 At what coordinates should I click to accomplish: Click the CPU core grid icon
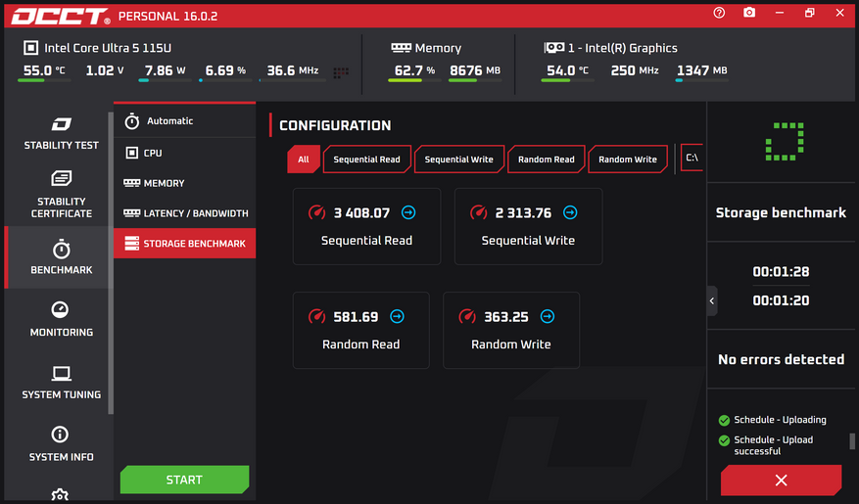[341, 72]
